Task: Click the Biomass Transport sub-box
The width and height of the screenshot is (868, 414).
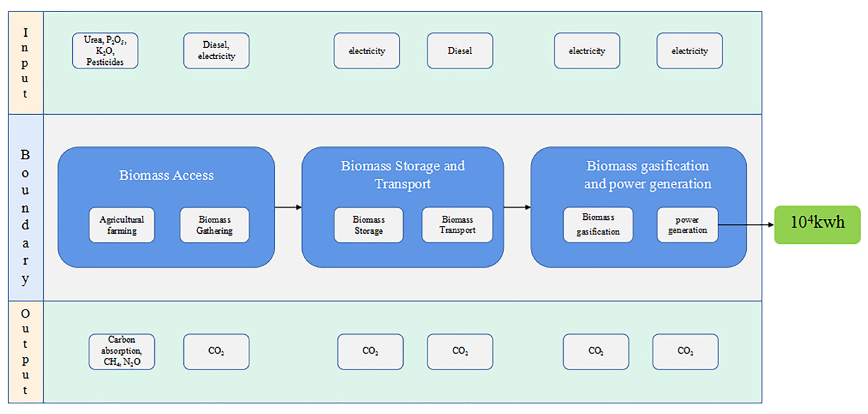Action: pos(457,225)
